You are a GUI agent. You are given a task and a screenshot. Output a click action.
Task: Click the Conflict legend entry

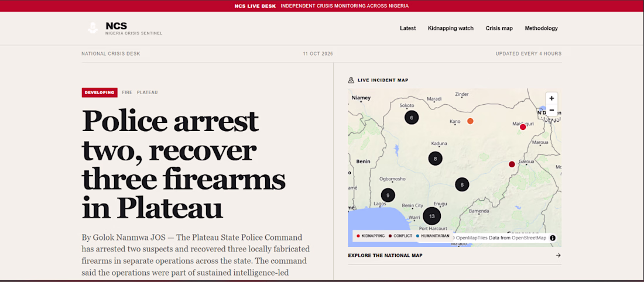tap(400, 236)
